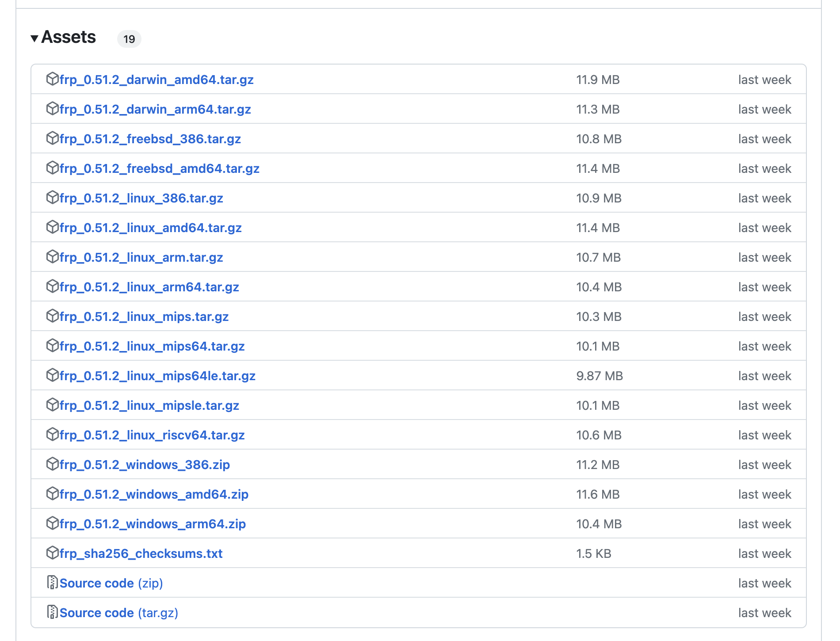Click package icon beside linux_arm.tar.gz
This screenshot has width=840, height=641.
(53, 256)
